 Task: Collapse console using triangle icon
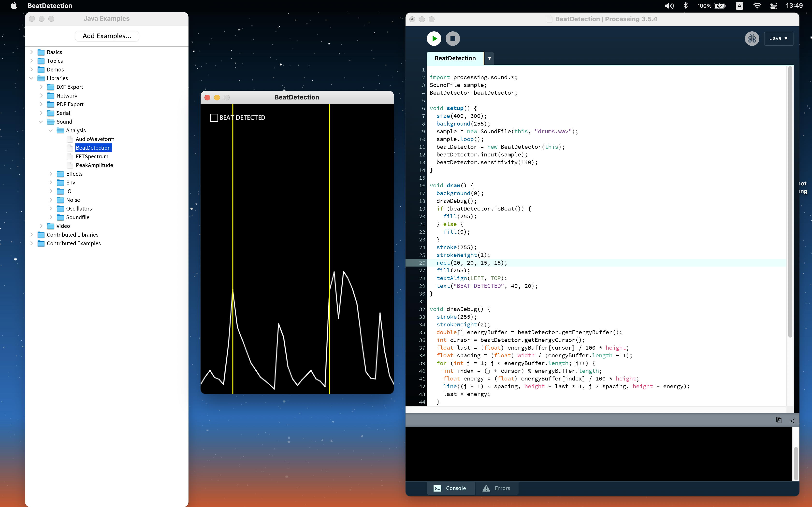(x=792, y=421)
